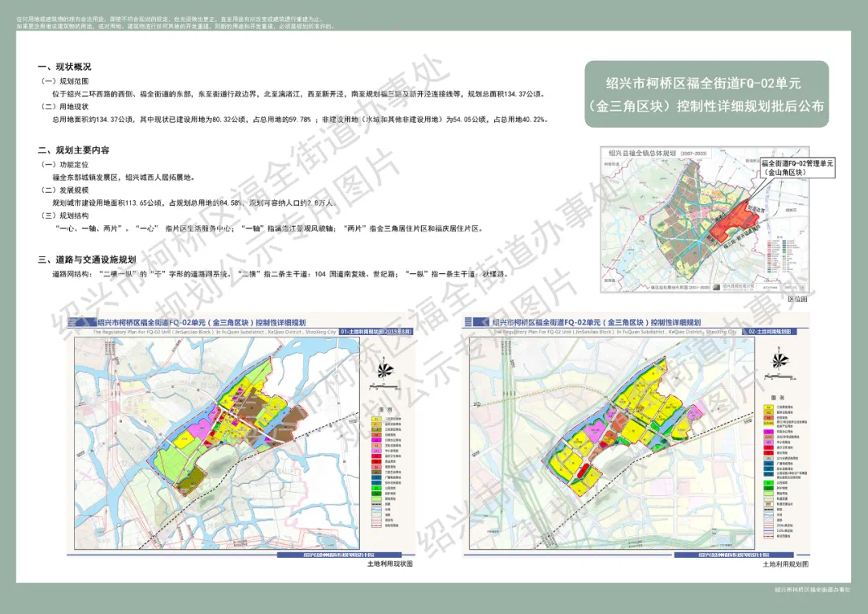Click the title line （金三角区块）控制性详细规划批后公布

706,106
